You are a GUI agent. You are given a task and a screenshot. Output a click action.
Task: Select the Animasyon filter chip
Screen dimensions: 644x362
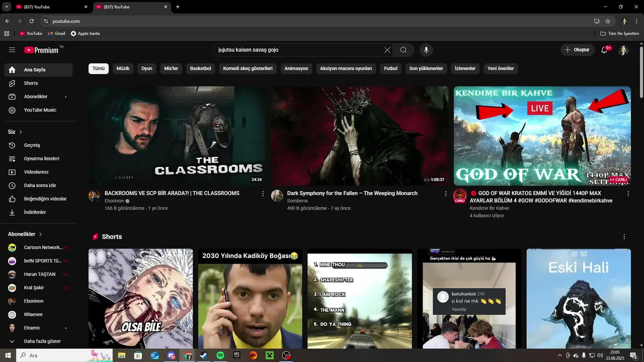[296, 68]
